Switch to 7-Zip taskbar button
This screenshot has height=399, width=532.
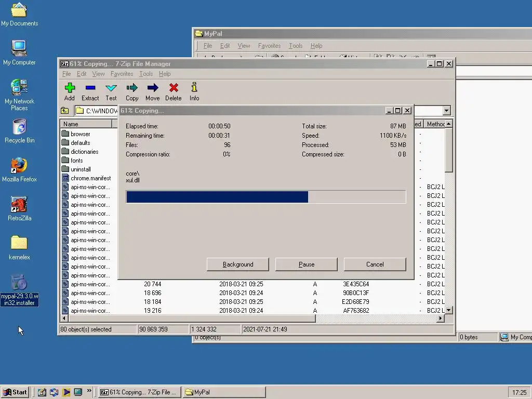point(139,392)
